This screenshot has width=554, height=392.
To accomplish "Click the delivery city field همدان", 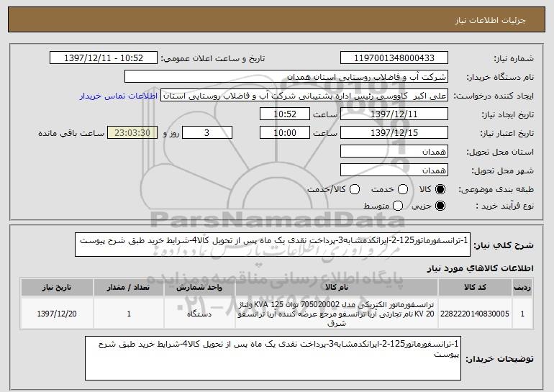I will pos(394,170).
